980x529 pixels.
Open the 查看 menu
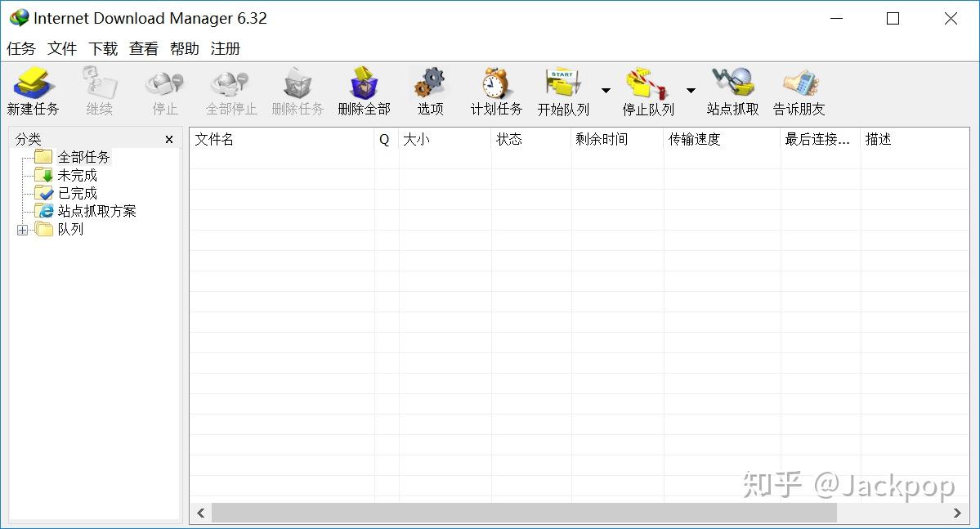coord(143,49)
